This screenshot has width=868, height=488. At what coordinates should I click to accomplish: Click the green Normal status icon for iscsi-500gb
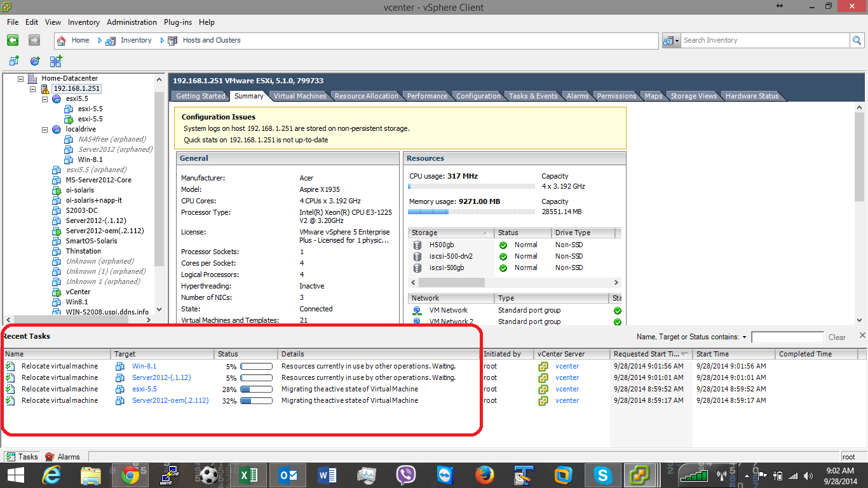[503, 268]
